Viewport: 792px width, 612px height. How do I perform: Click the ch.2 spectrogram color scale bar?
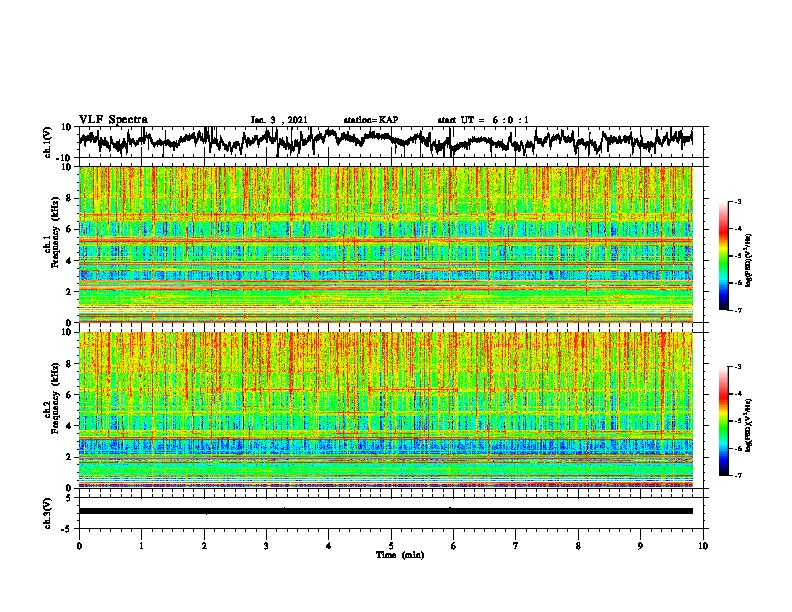tap(724, 421)
